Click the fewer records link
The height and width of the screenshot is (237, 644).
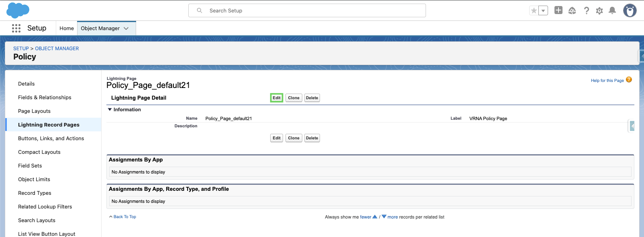point(366,217)
